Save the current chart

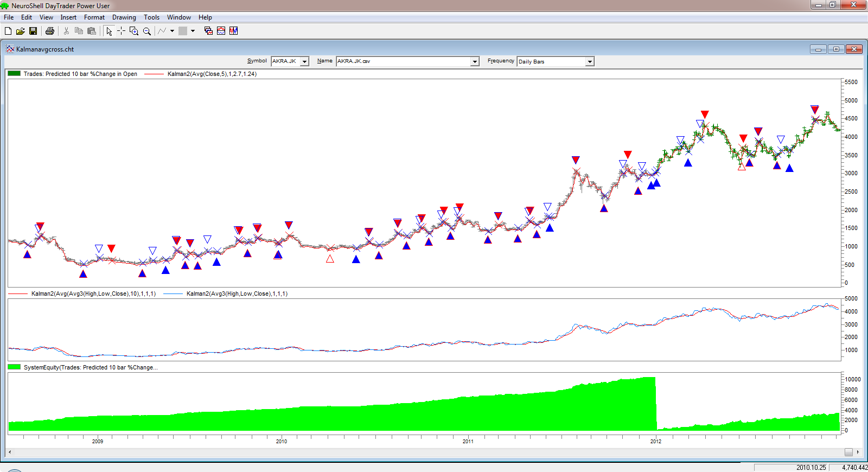[x=33, y=31]
